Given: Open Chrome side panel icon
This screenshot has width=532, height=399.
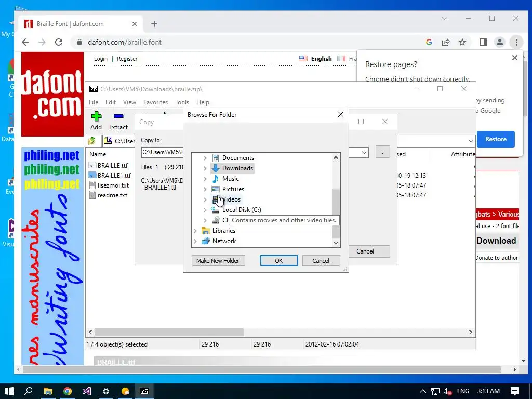Looking at the screenshot, I should coord(483,42).
